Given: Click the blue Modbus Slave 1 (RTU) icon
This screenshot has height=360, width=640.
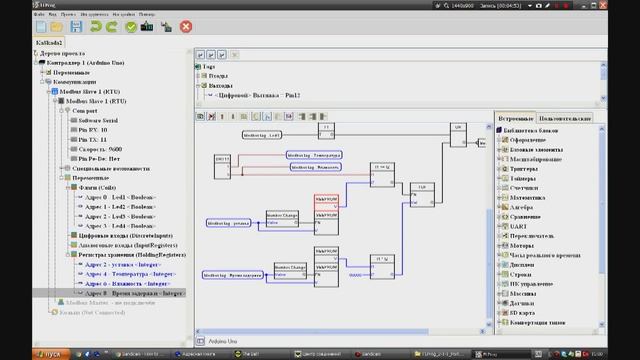Looking at the screenshot, I should click(55, 91).
